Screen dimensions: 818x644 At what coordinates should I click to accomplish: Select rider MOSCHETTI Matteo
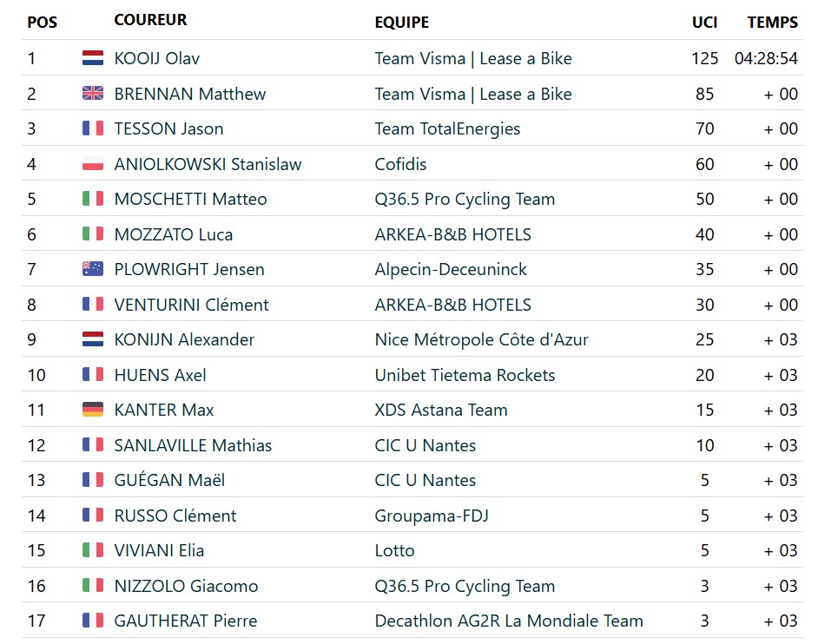click(190, 200)
